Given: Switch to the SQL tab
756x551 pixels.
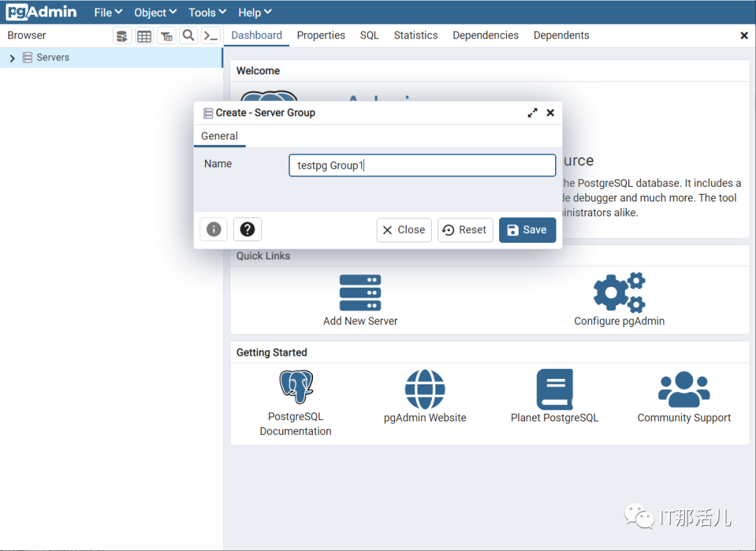Looking at the screenshot, I should (370, 35).
